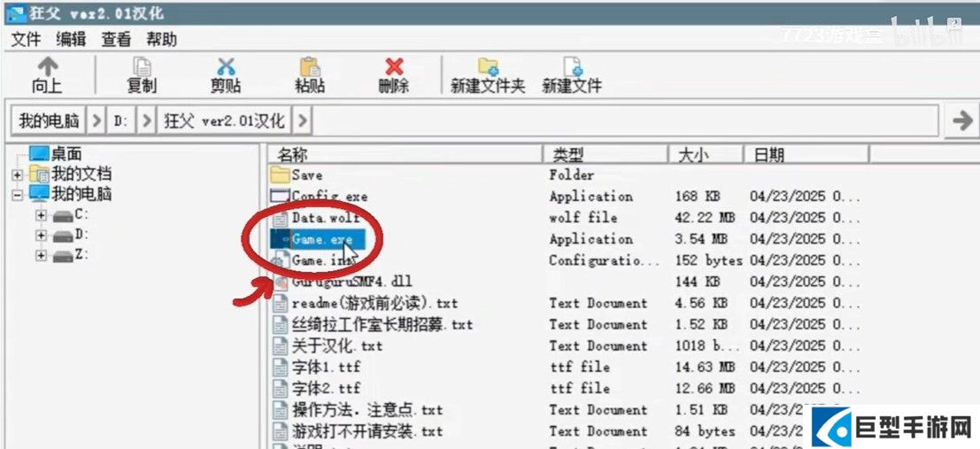Open the 查看 (View) menu
Viewport: 980px width, 449px height.
(x=116, y=39)
